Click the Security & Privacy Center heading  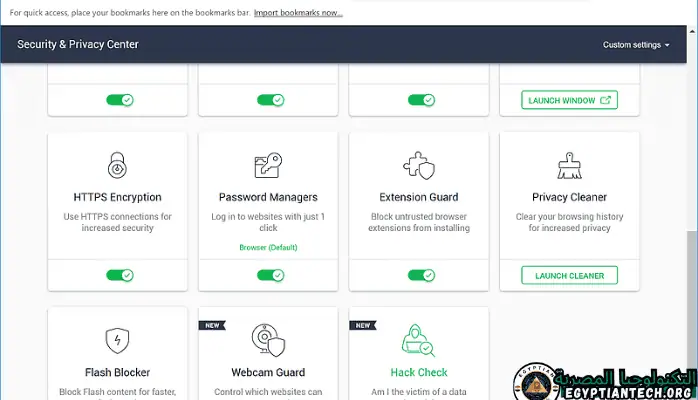click(x=78, y=45)
